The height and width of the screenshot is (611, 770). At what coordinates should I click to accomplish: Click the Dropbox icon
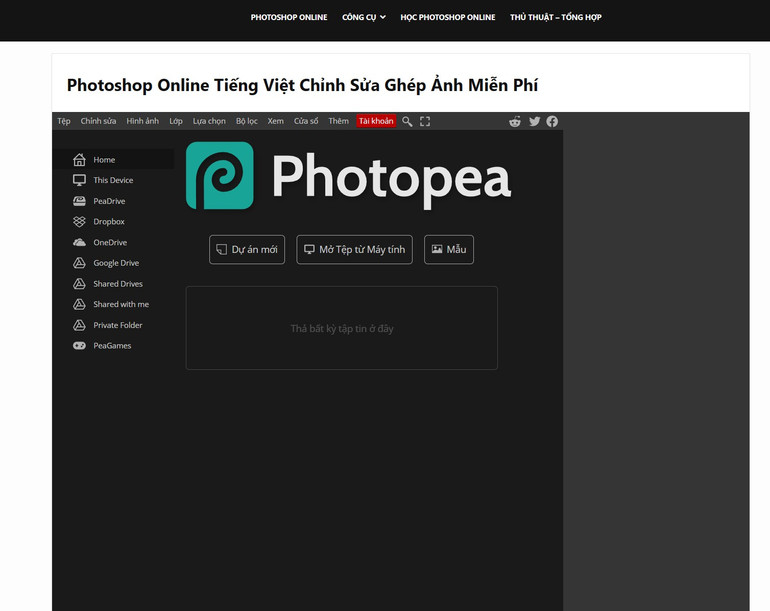point(79,222)
